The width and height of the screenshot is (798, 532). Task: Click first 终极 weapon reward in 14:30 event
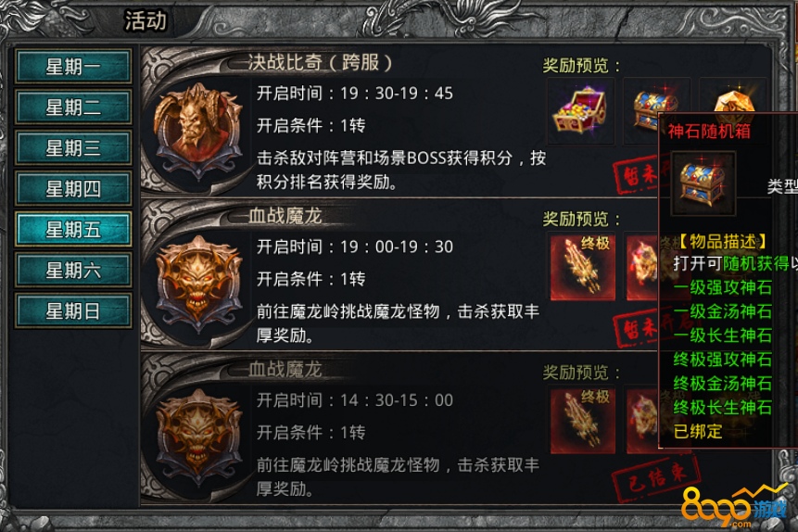pyautogui.click(x=583, y=420)
